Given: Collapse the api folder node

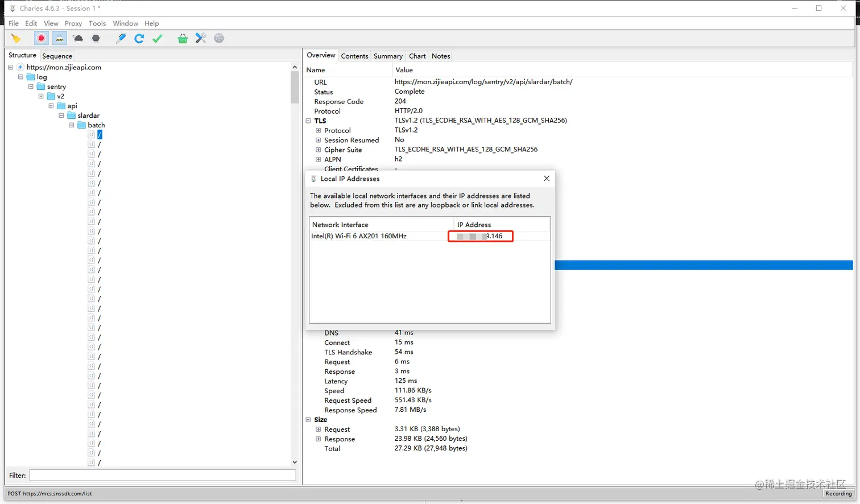Looking at the screenshot, I should [x=51, y=106].
